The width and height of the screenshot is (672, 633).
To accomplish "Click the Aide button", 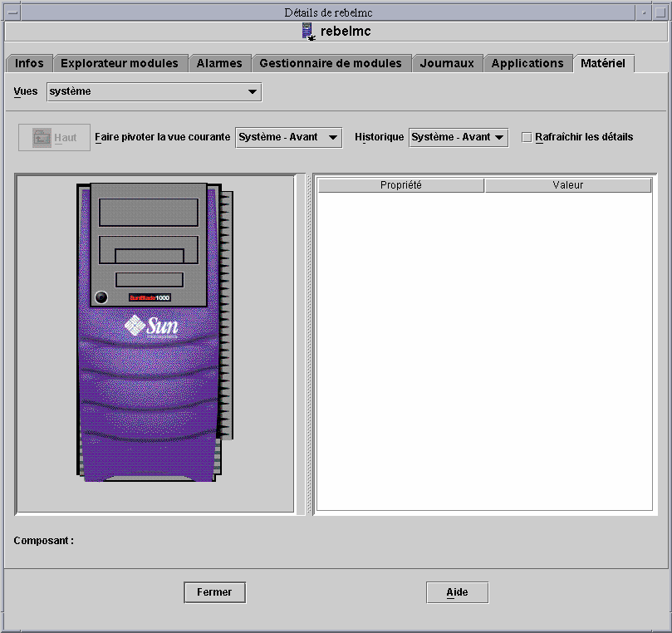I will pyautogui.click(x=458, y=592).
